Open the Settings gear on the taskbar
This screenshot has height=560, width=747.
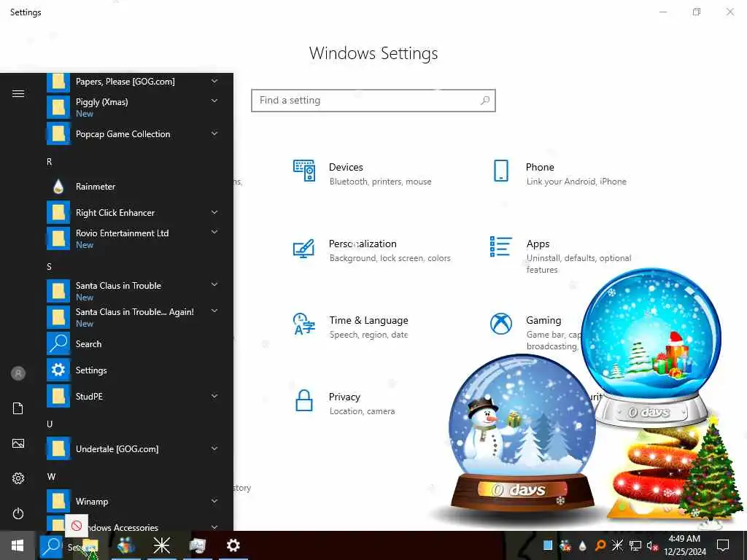point(233,545)
